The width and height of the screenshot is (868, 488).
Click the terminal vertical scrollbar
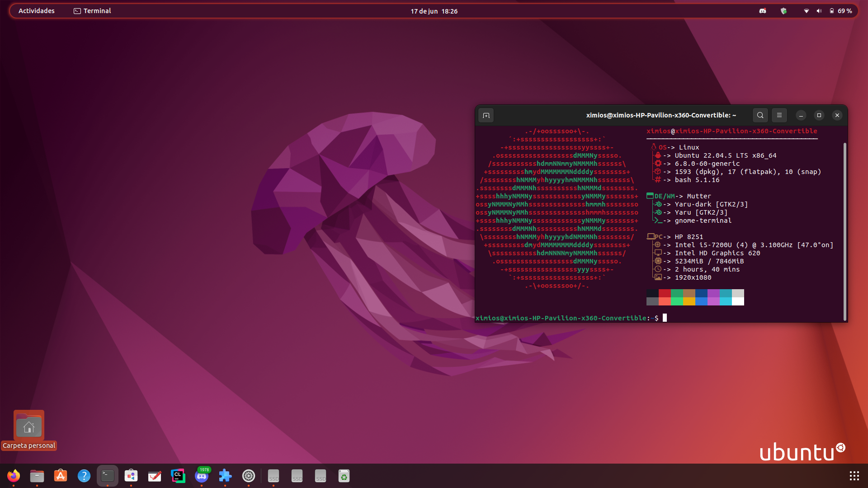coord(844,230)
